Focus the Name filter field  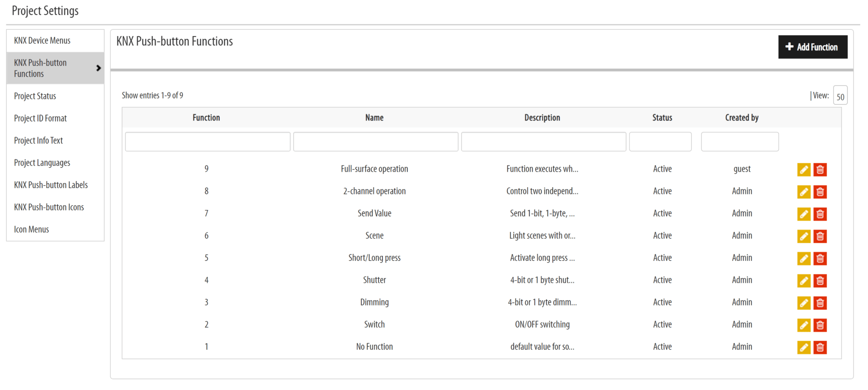(x=376, y=141)
